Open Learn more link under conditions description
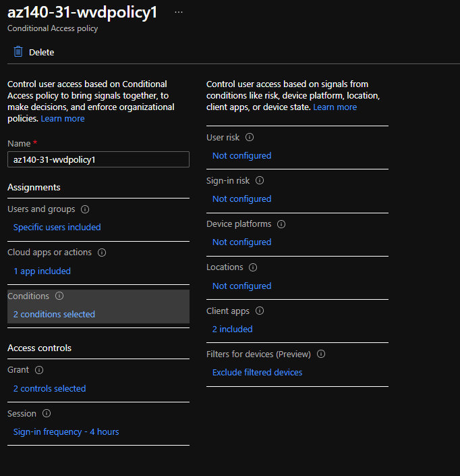 [x=335, y=107]
